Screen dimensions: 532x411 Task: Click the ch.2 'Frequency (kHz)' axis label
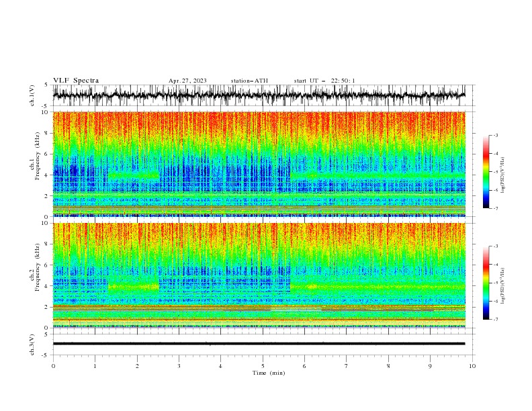click(38, 267)
